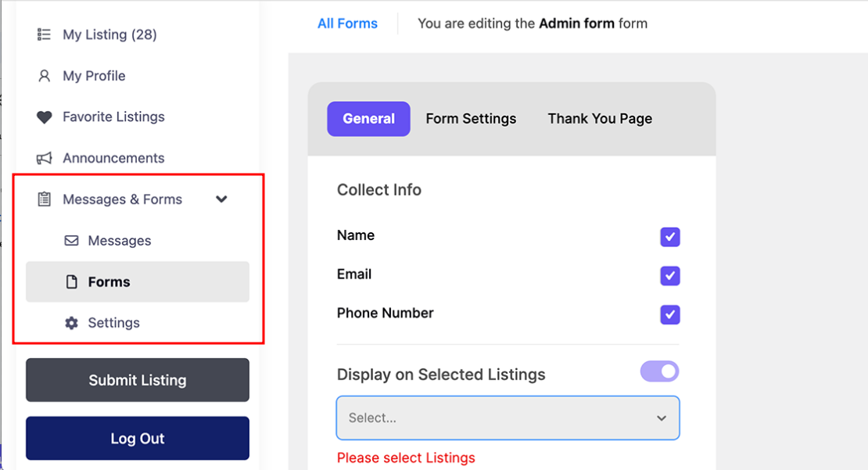Go back to All Forms link

347,23
